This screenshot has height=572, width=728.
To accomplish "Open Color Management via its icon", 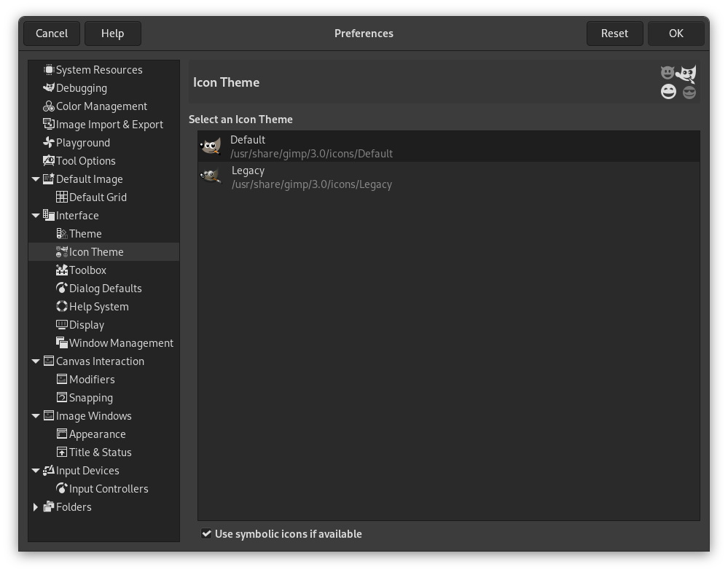I will pyautogui.click(x=48, y=106).
